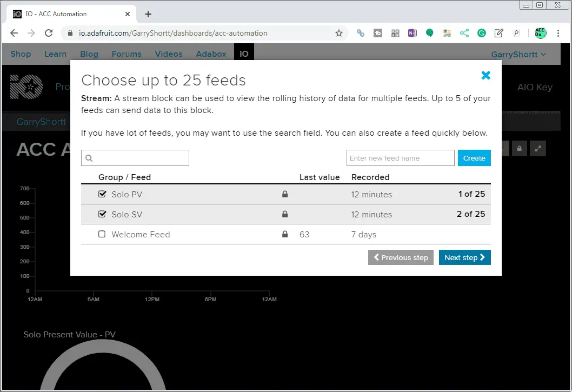The image size is (572, 392).
Task: Reload the page
Action: [x=49, y=33]
